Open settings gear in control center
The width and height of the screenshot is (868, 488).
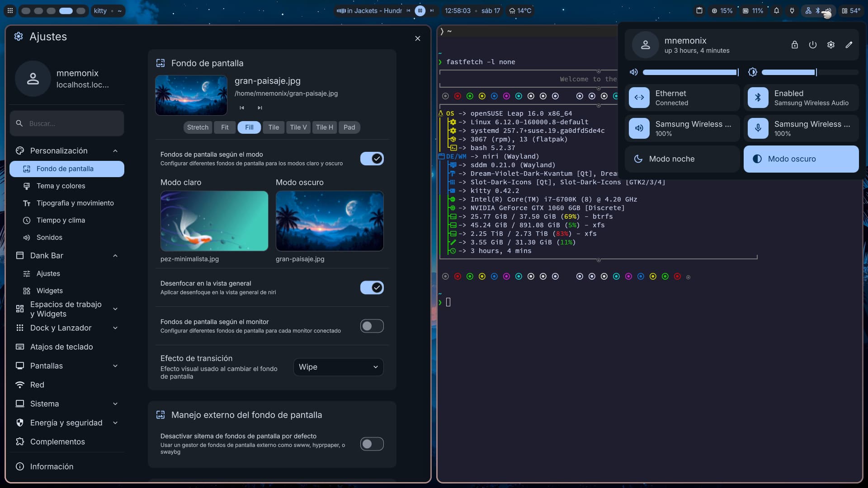pyautogui.click(x=830, y=45)
